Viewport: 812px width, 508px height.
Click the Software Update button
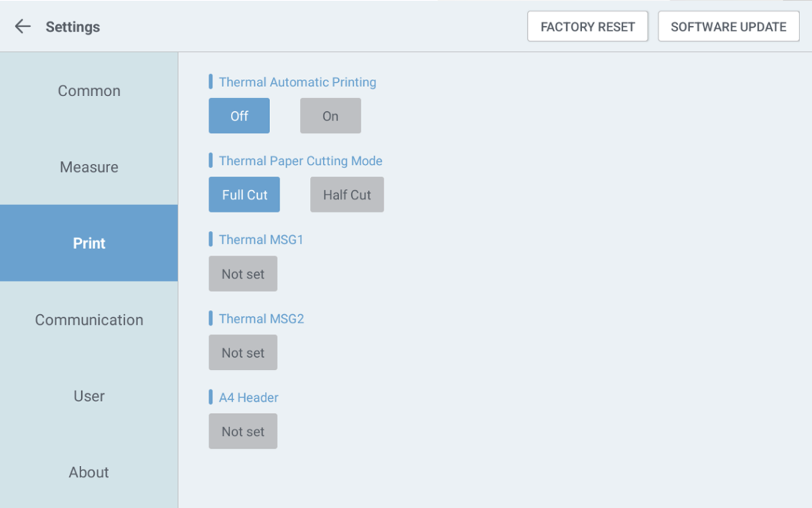(x=728, y=27)
